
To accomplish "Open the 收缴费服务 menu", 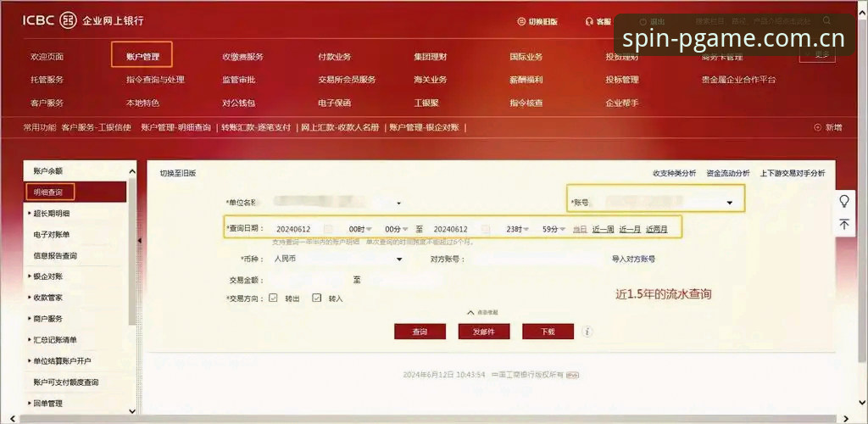I will click(x=243, y=57).
